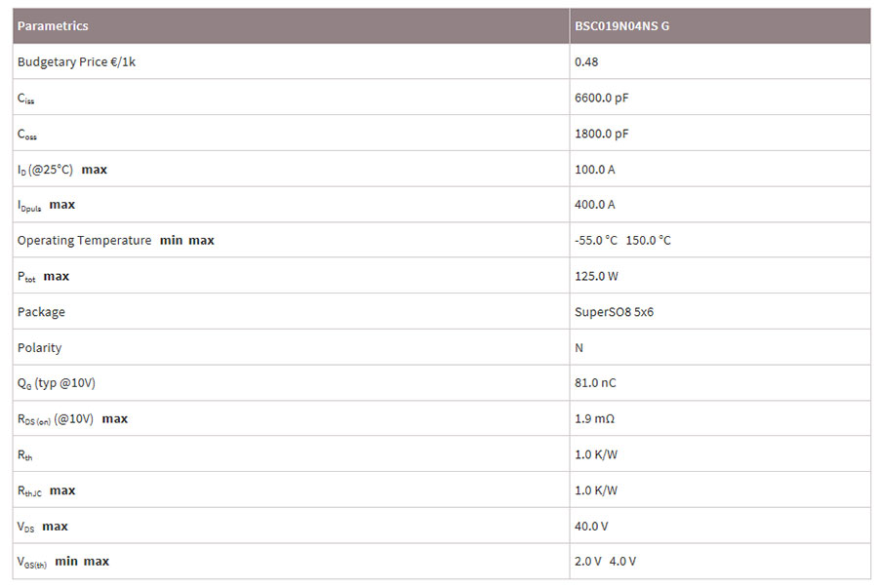Click the 2.0 V 4.0 V threshold value

tap(605, 562)
